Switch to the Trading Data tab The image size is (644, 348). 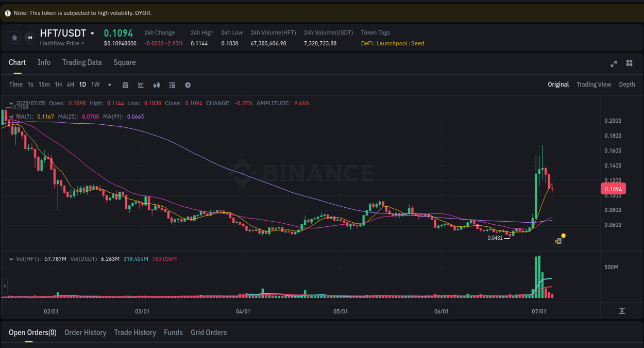[x=82, y=62]
